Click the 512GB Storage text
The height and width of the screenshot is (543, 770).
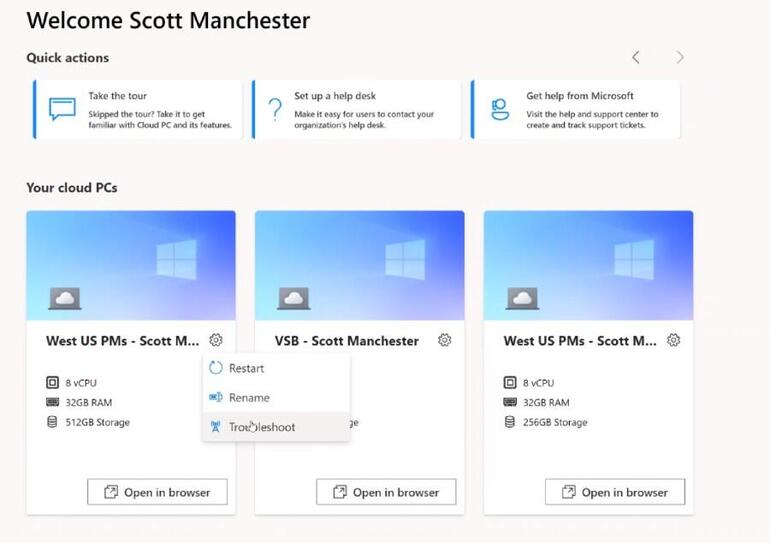98,422
